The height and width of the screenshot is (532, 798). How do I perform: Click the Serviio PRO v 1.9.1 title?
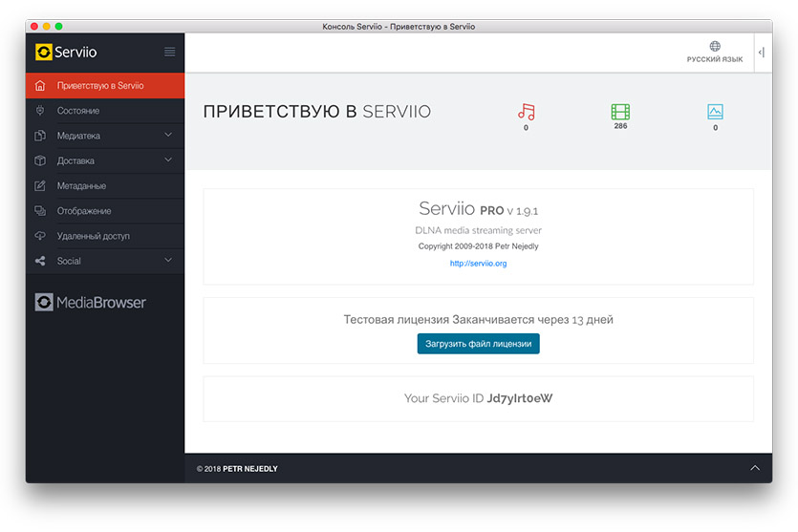479,208
